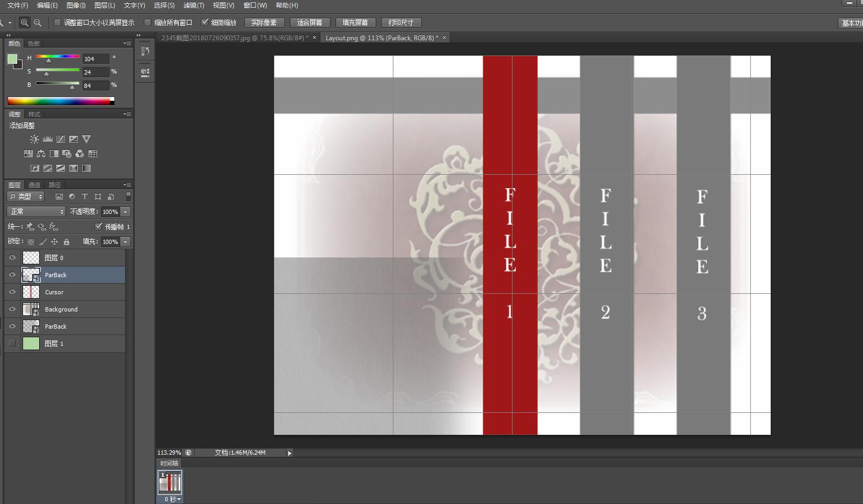Switch to the 通道 tab
Viewport: 863px width, 504px height.
[34, 185]
